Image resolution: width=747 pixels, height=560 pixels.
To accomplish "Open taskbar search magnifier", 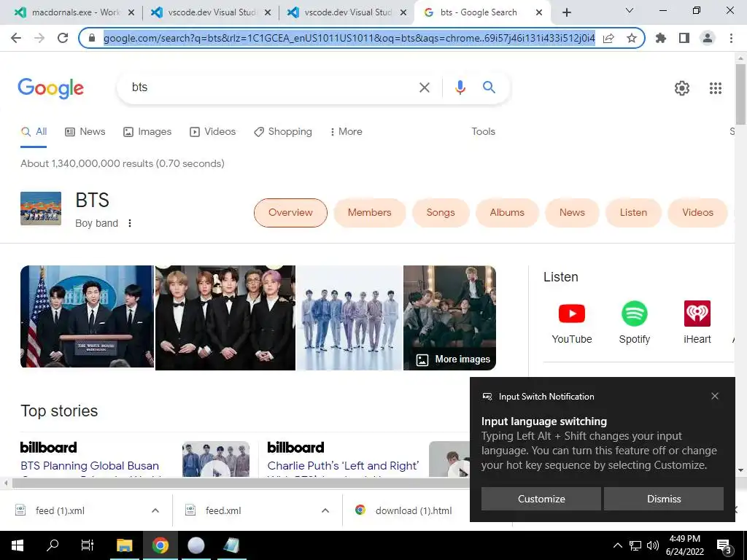I will tap(53, 545).
